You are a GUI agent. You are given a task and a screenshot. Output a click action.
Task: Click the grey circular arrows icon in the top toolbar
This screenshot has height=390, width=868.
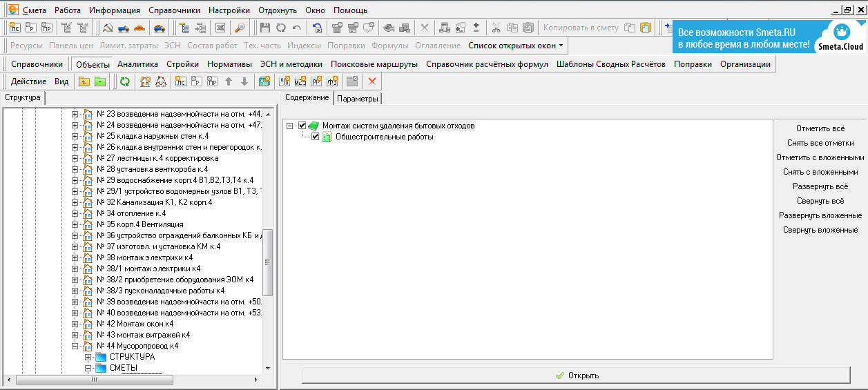click(x=280, y=28)
